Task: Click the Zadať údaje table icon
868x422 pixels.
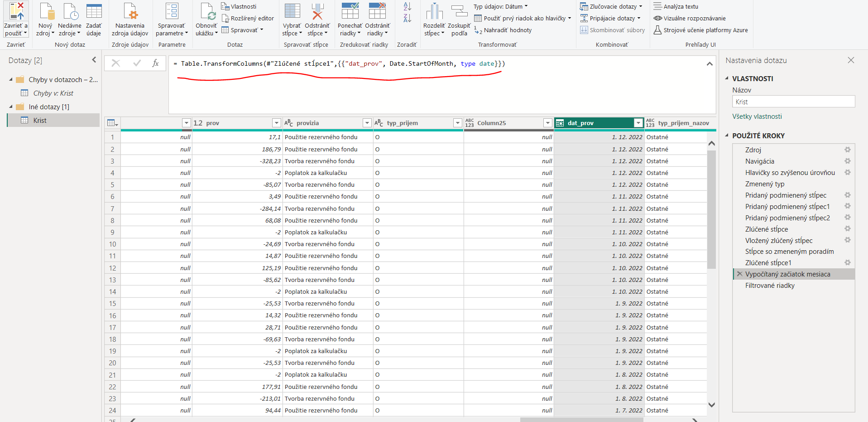Action: pyautogui.click(x=94, y=11)
